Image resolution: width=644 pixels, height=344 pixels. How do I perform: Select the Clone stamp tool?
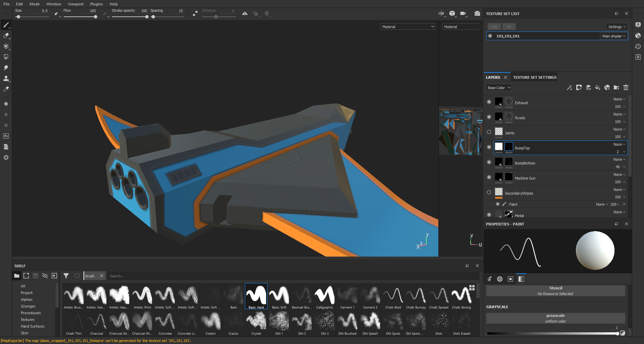(6, 78)
